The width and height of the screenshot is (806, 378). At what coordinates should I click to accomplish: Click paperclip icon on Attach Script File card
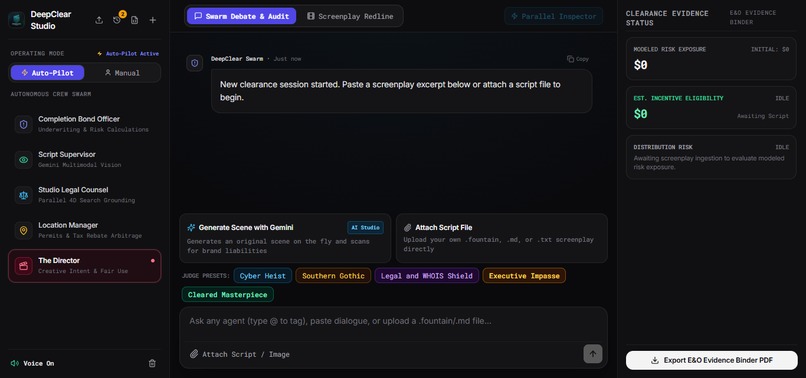[408, 227]
